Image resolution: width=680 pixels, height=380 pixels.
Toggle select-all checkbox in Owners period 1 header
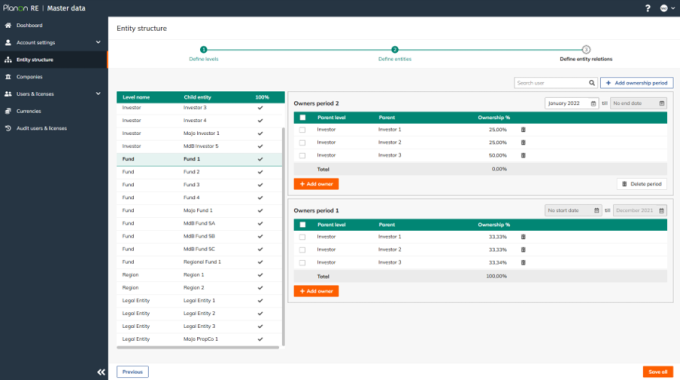(303, 225)
